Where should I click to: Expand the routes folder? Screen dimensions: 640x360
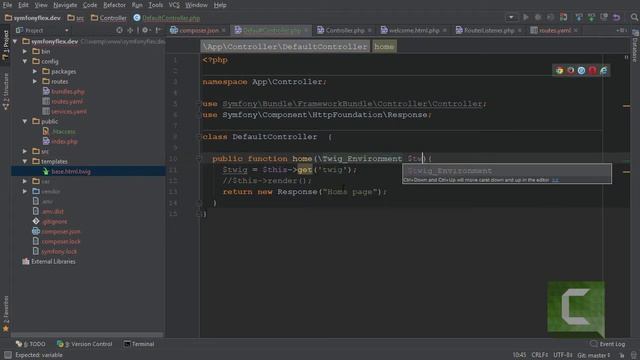pos(35,81)
